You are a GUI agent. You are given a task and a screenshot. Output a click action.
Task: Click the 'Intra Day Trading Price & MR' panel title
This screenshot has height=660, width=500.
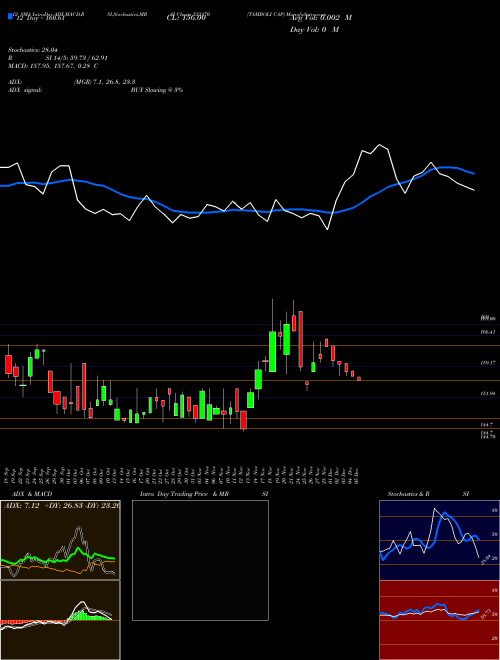(x=184, y=494)
